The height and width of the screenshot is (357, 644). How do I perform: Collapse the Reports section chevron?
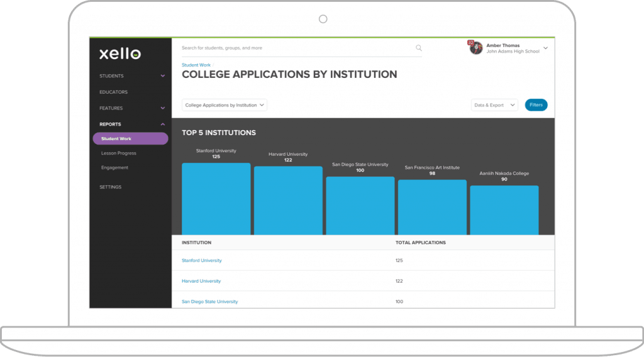(x=163, y=124)
